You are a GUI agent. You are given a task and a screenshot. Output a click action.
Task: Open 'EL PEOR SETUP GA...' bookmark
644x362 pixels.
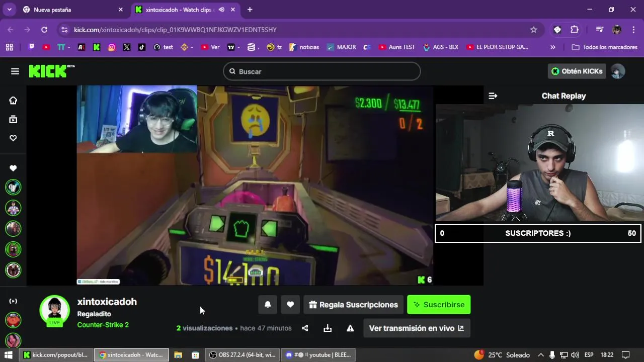[497, 47]
